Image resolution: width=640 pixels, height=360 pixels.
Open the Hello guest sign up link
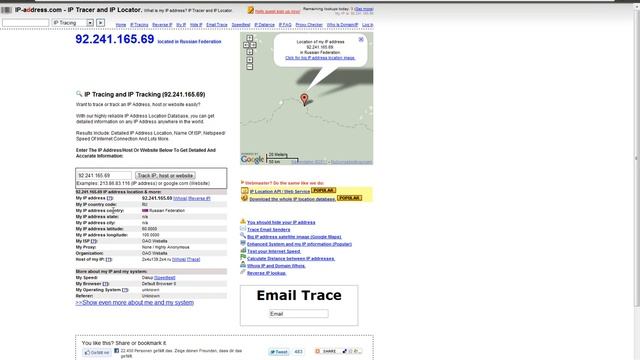click(x=278, y=11)
